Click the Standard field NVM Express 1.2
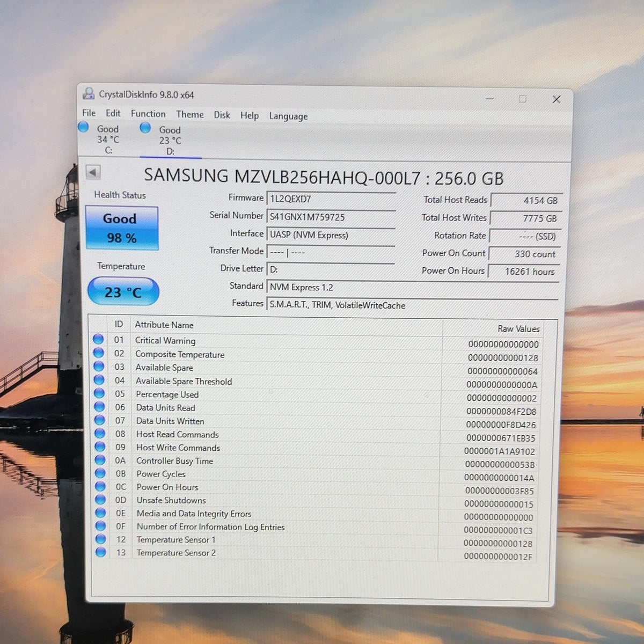Image resolution: width=644 pixels, height=644 pixels. (x=412, y=287)
